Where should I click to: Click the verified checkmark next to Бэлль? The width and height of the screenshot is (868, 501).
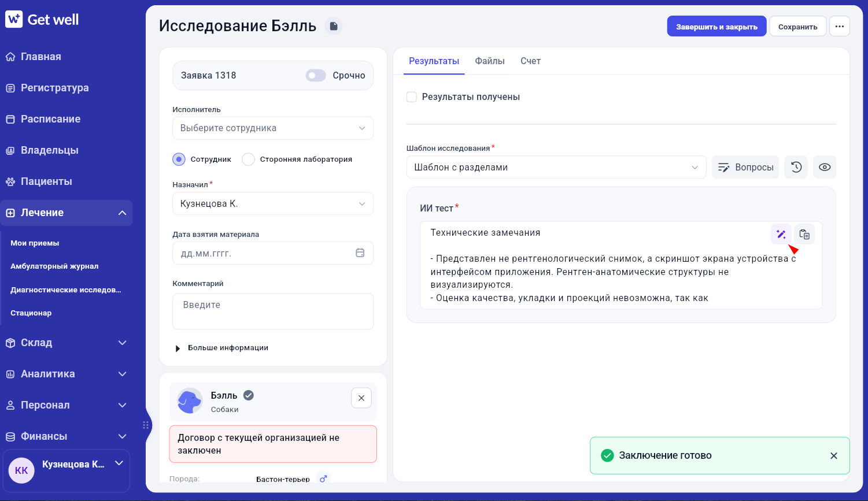point(249,395)
